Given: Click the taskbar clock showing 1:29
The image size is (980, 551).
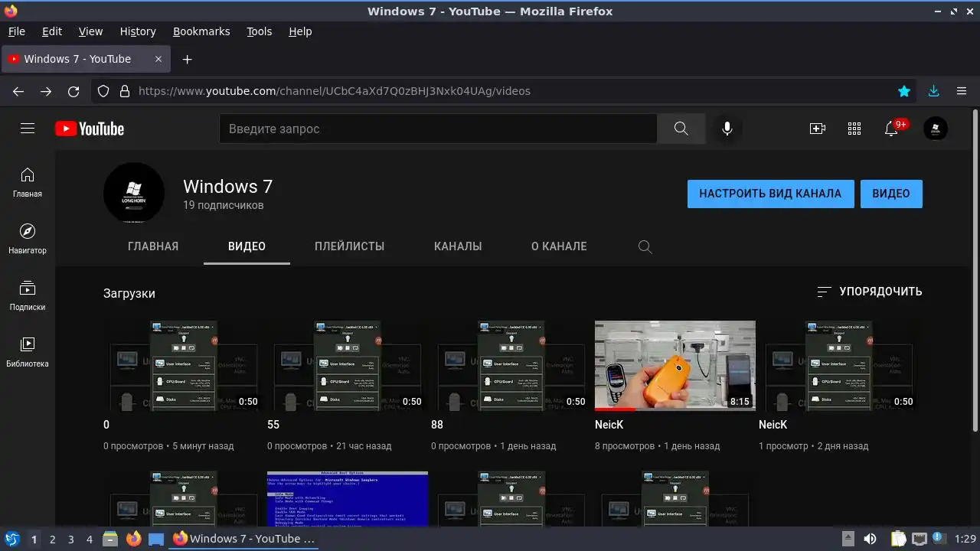Looking at the screenshot, I should pos(965,539).
